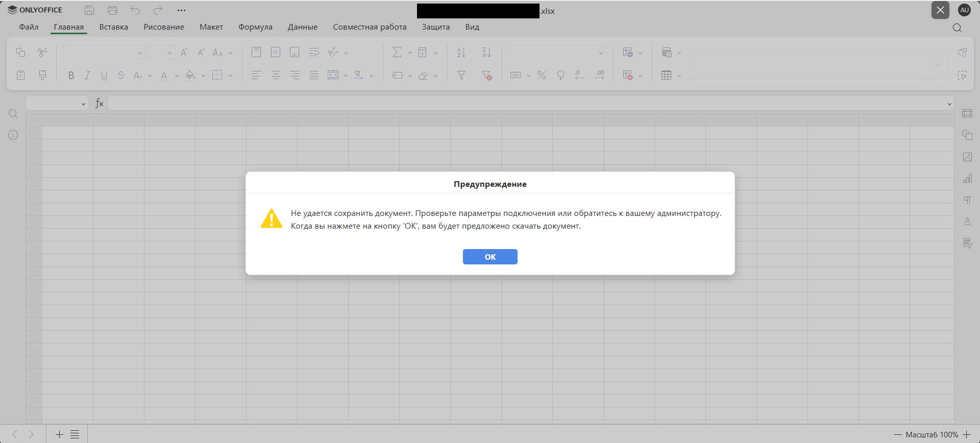This screenshot has width=980, height=443.
Task: Click the formula bar input field
Action: point(526,104)
